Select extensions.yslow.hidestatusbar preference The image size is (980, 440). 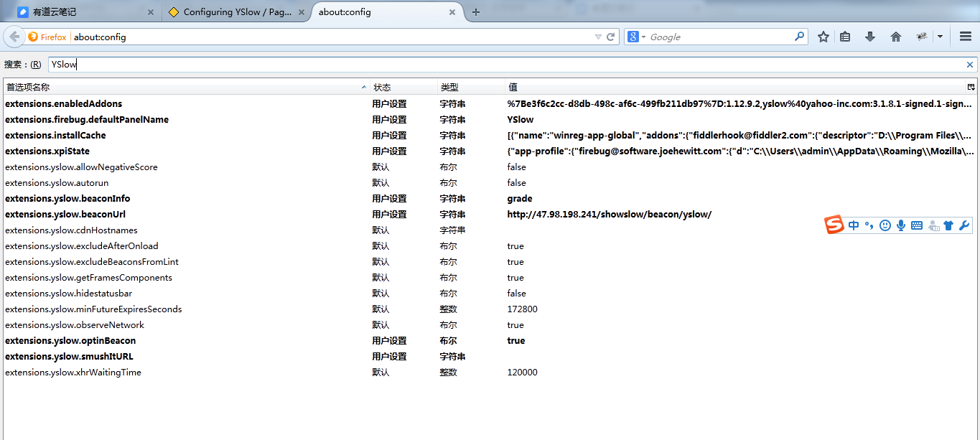490,294
